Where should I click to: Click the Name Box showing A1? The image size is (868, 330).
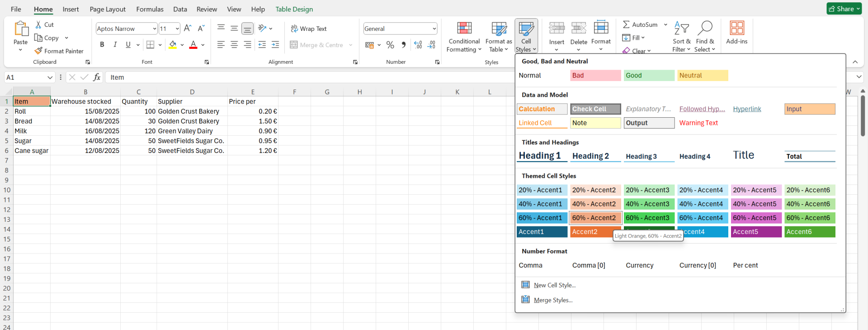(29, 77)
